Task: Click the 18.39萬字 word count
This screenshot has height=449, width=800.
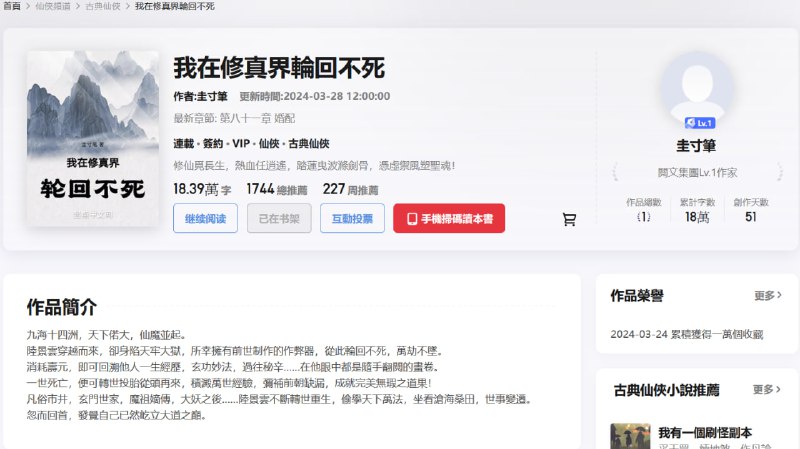Action: pos(202,189)
